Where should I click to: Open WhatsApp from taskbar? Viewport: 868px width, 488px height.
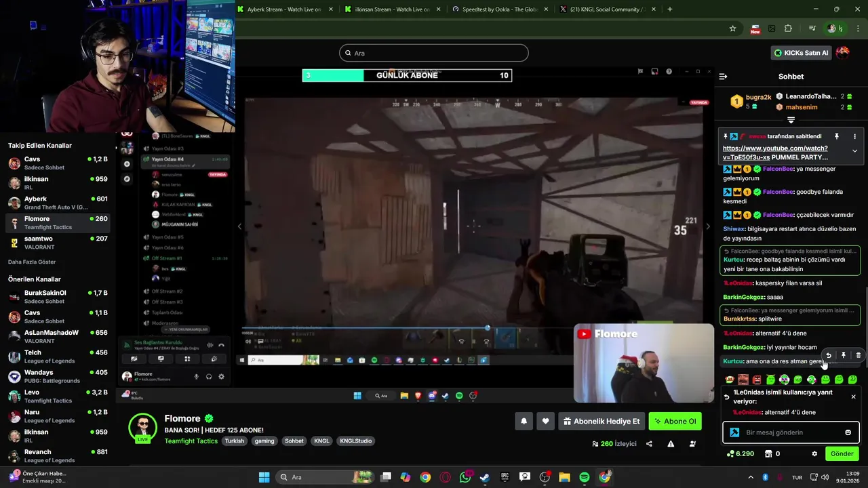(465, 477)
